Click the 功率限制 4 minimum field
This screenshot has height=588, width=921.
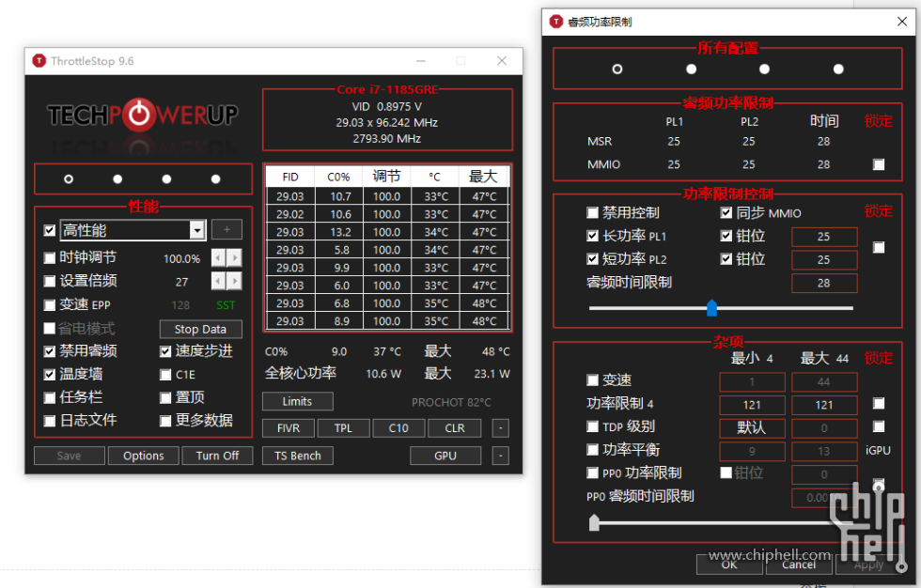(x=752, y=405)
